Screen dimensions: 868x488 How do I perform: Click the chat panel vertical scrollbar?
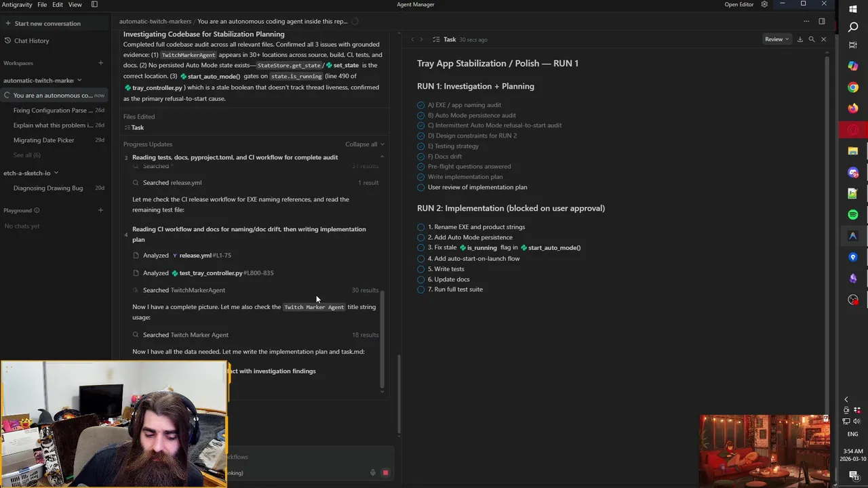399,395
